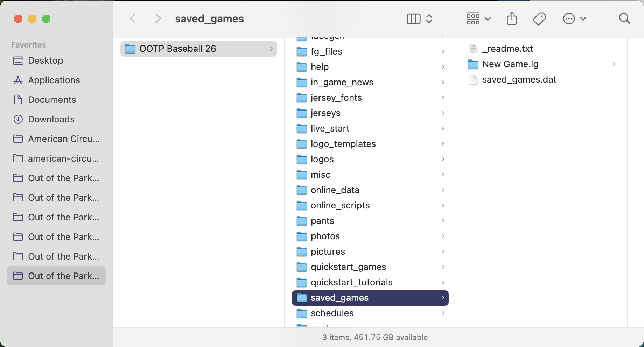Click the _readme.txt document icon
This screenshot has height=347, width=644.
pos(473,49)
